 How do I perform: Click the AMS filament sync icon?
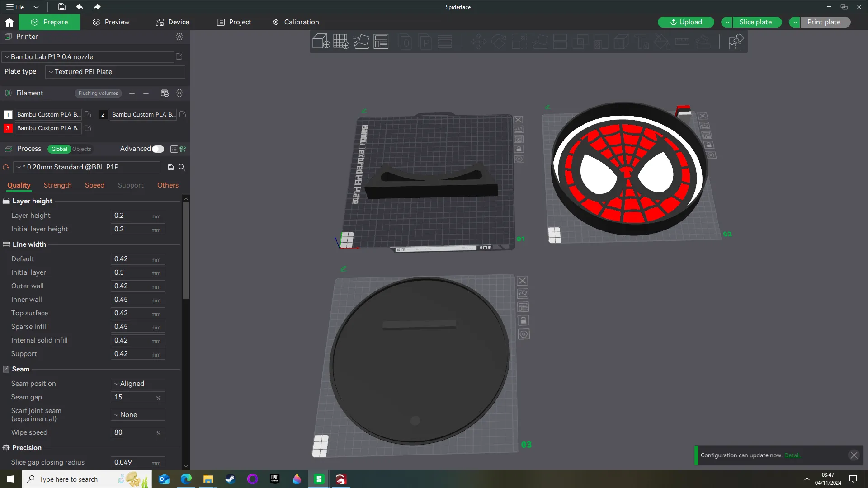(x=165, y=93)
